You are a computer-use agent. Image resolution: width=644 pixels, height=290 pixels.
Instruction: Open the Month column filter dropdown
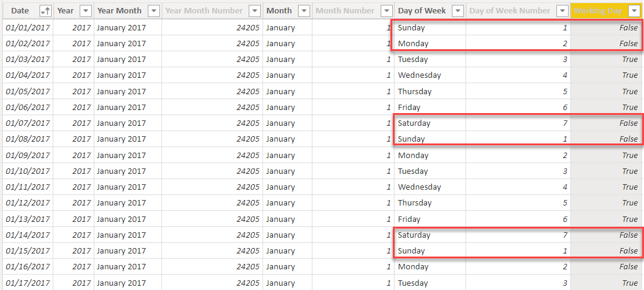click(x=304, y=11)
